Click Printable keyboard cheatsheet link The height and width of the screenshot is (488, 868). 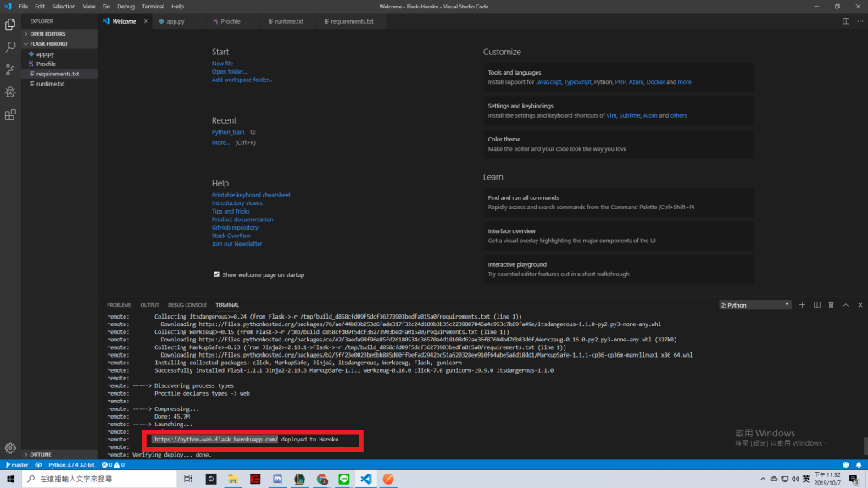tap(251, 195)
